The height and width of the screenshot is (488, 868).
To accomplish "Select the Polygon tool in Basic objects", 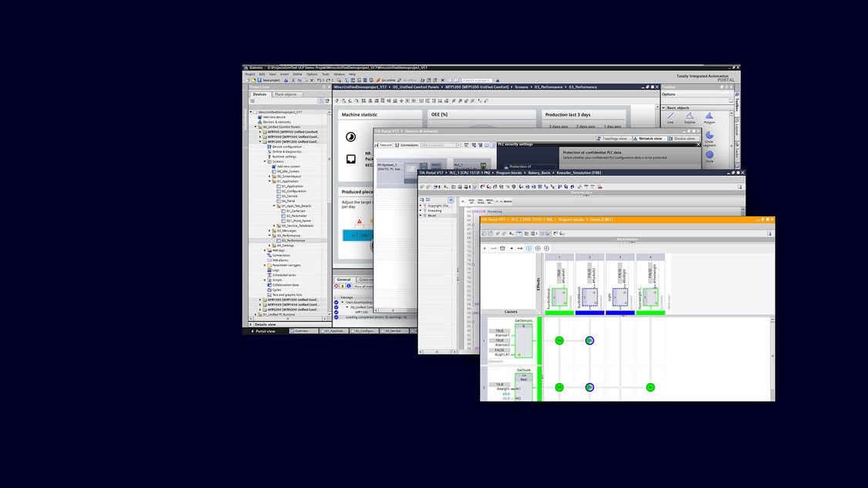I will click(709, 119).
